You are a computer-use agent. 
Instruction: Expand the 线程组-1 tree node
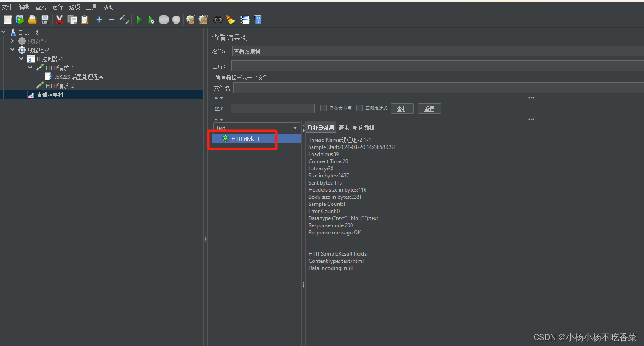pyautogui.click(x=12, y=41)
